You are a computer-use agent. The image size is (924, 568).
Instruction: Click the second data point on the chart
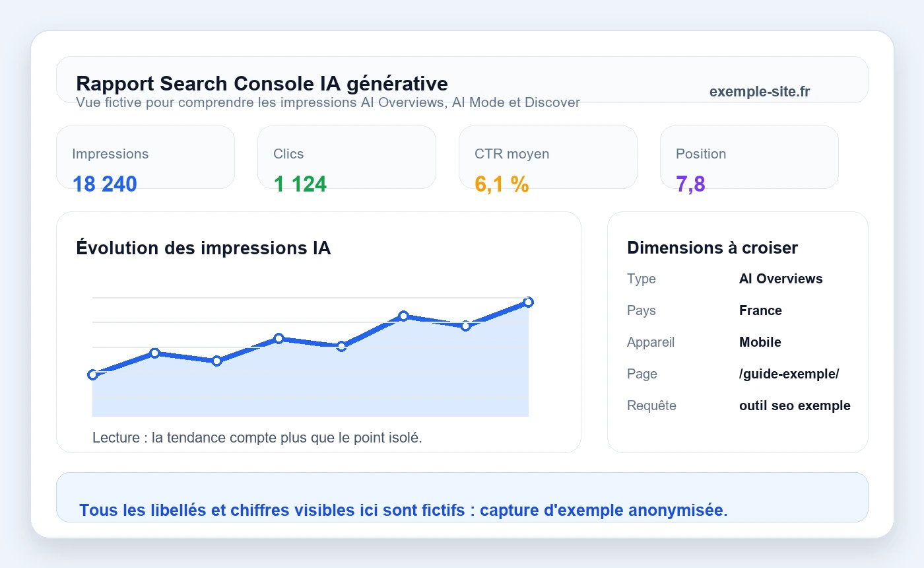[x=154, y=353]
